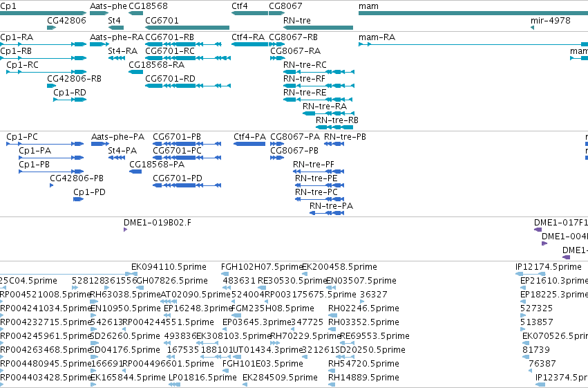Click the CG42806-RB transcript
This screenshot has height=388, width=588.
[52, 86]
